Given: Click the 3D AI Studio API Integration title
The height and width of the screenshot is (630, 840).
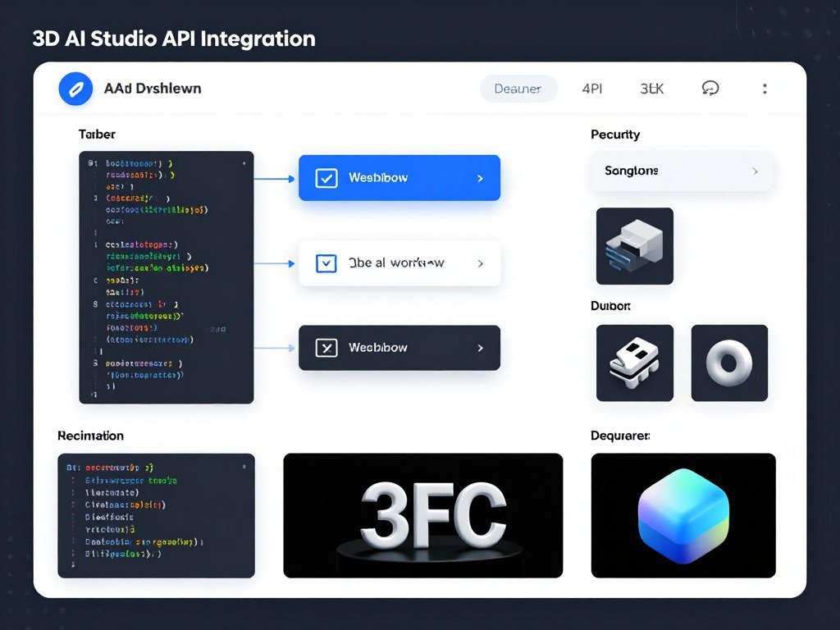Looking at the screenshot, I should (x=174, y=39).
